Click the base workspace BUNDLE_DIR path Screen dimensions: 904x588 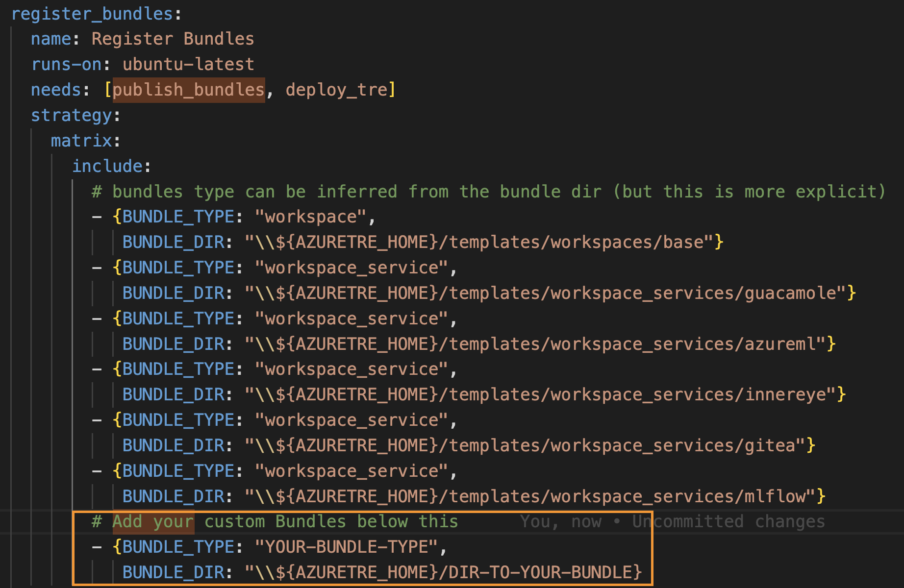point(483,242)
